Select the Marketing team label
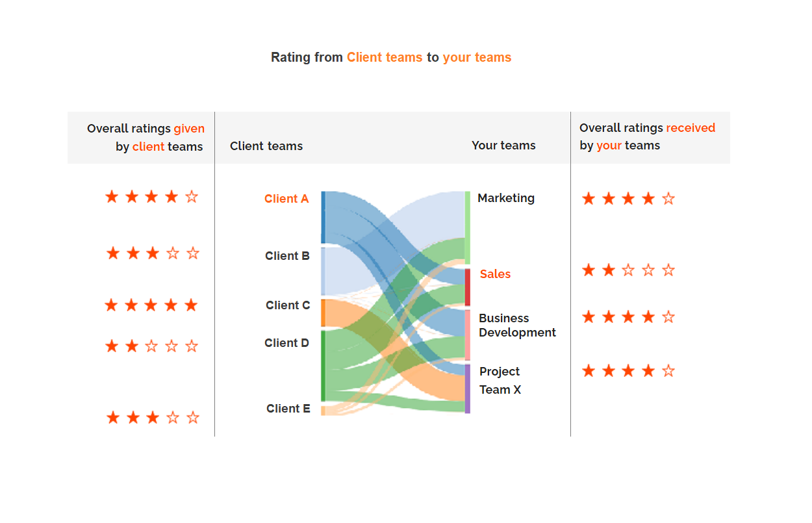 506,198
